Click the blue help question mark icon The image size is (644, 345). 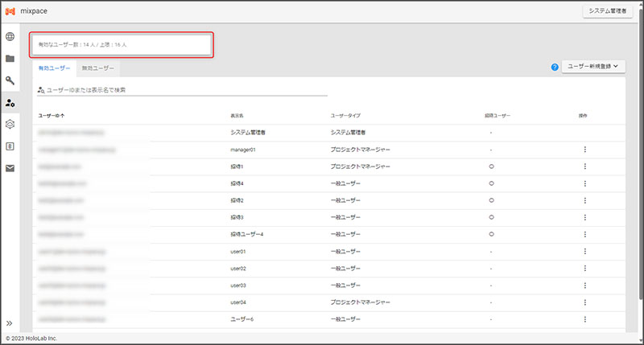coord(555,67)
